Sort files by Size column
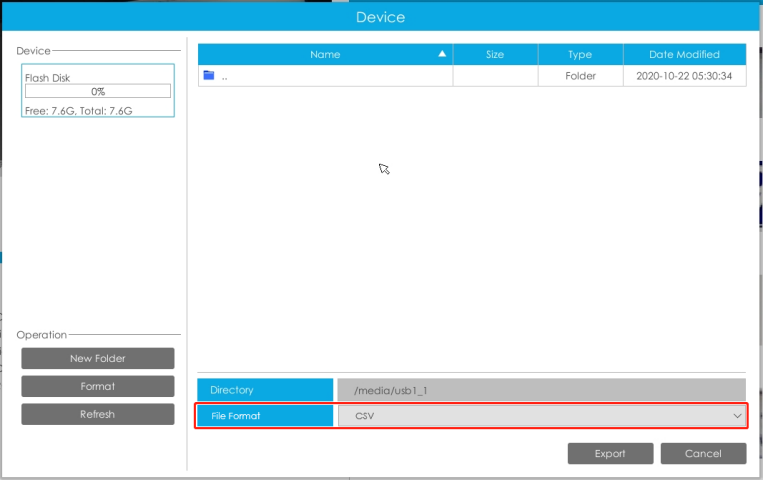Viewport: 763px width, 480px height. click(495, 54)
